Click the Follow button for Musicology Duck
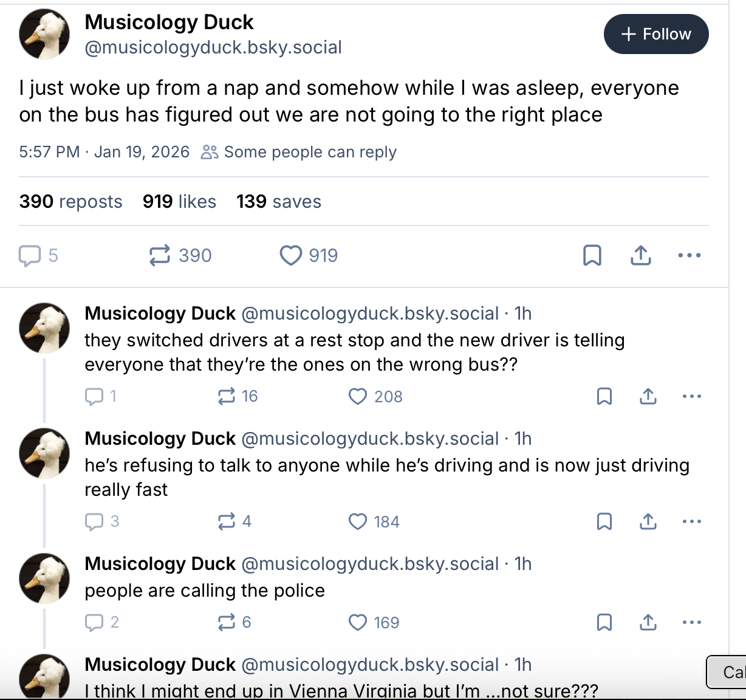 (x=655, y=34)
